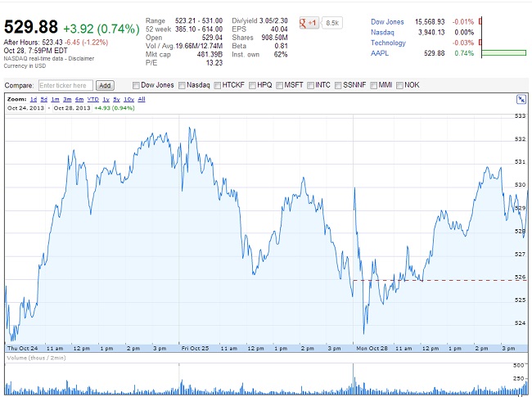Click the 8.5k share count bubble
Image resolution: width=532 pixels, height=397 pixels.
[x=331, y=23]
